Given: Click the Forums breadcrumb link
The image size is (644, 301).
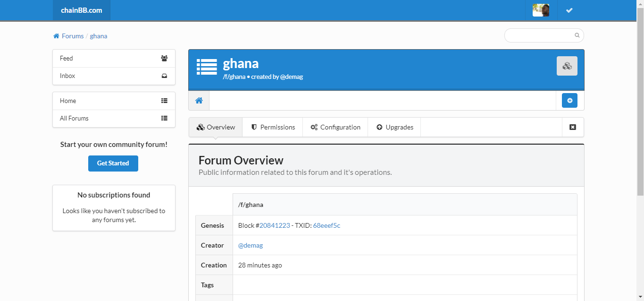Looking at the screenshot, I should (x=72, y=36).
